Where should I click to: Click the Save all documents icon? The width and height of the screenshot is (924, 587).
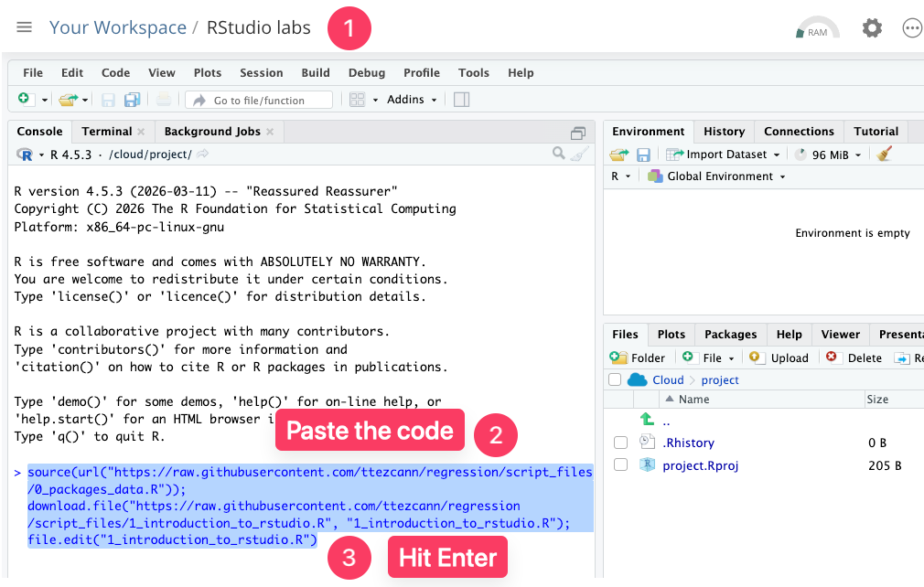132,100
